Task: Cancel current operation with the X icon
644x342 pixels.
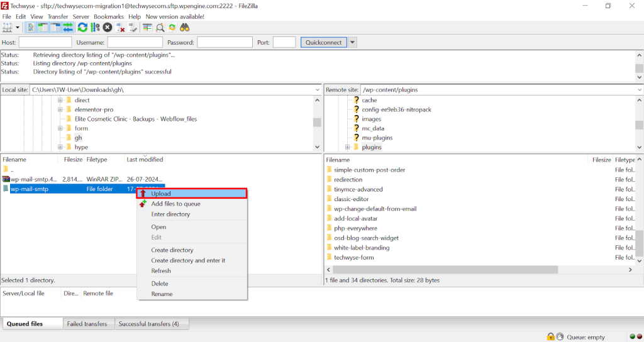Action: coord(108,28)
